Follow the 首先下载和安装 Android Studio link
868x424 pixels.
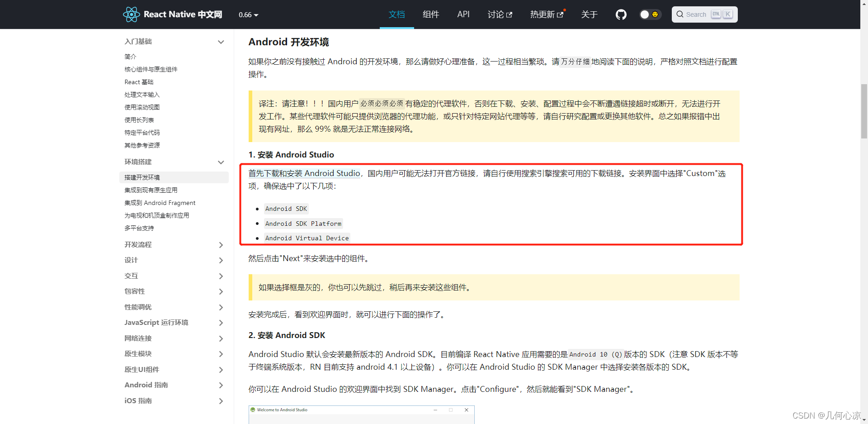[x=304, y=173]
